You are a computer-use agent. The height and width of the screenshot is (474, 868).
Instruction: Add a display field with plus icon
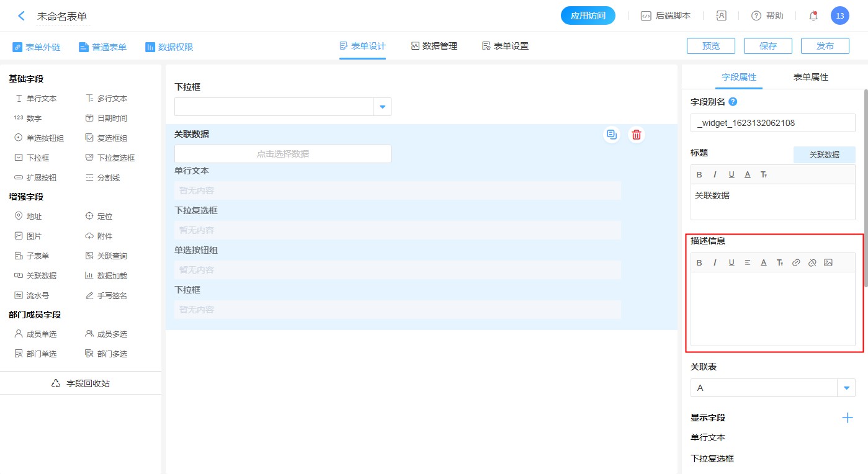[847, 418]
